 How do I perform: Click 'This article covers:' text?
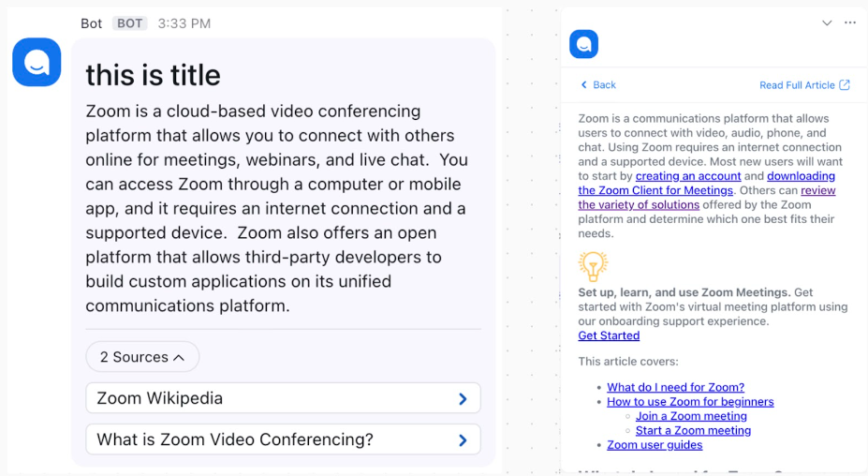point(627,362)
